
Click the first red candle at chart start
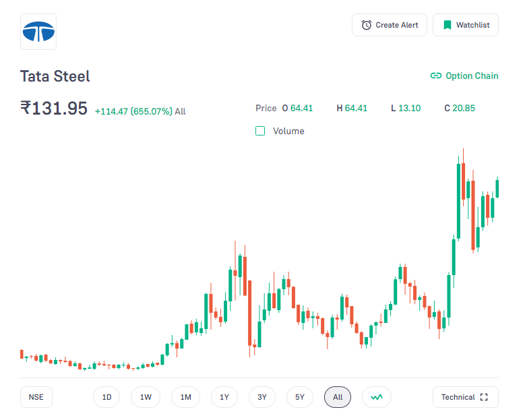pyautogui.click(x=22, y=354)
